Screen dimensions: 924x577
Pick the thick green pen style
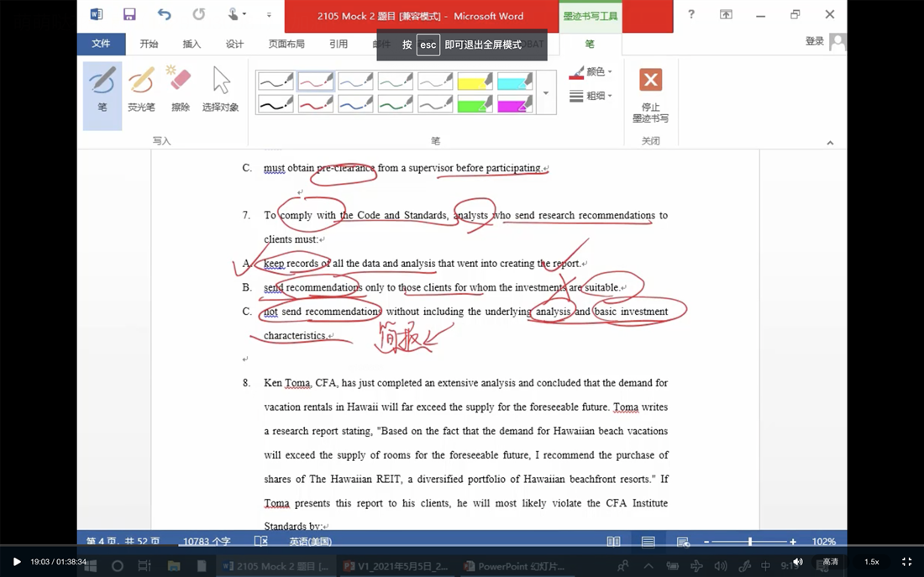(396, 104)
